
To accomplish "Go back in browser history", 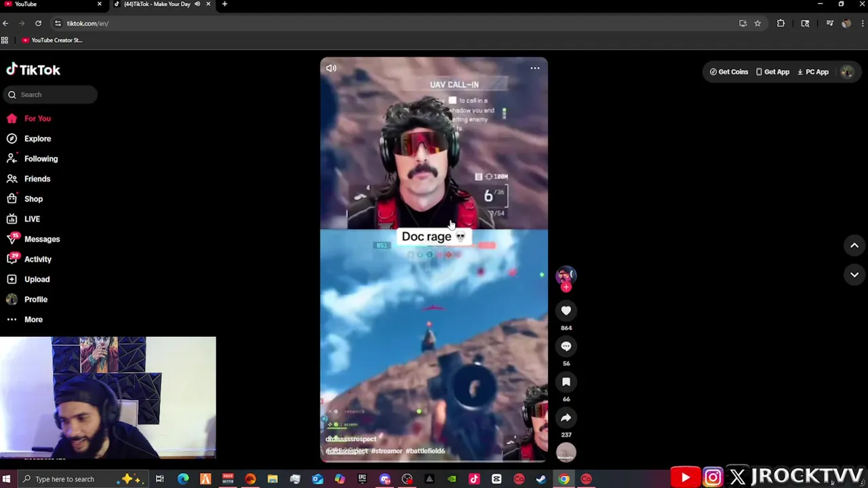I will coord(5,23).
